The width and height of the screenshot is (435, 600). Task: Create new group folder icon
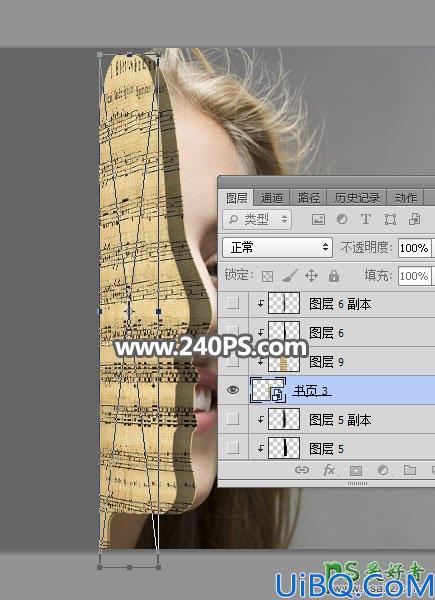(410, 470)
